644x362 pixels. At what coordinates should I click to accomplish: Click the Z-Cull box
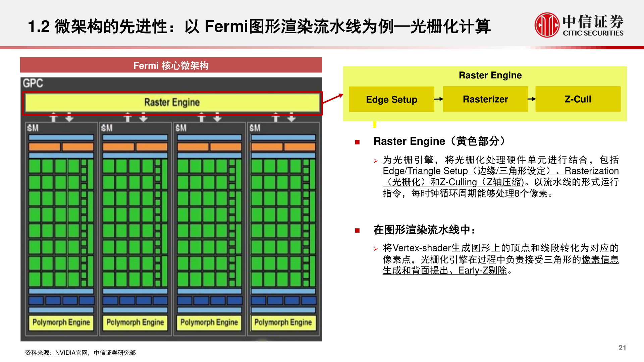tap(578, 99)
